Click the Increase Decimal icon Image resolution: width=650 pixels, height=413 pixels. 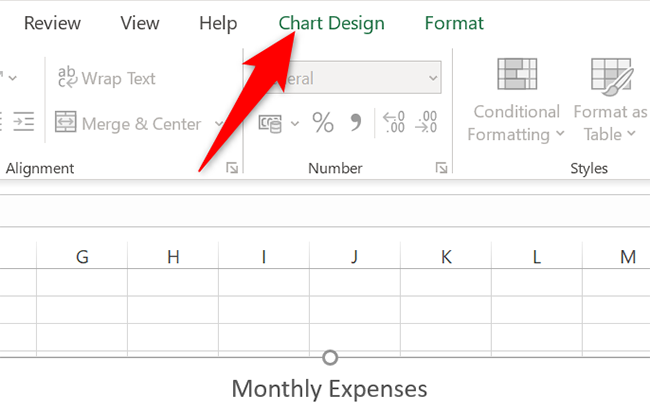coord(395,123)
